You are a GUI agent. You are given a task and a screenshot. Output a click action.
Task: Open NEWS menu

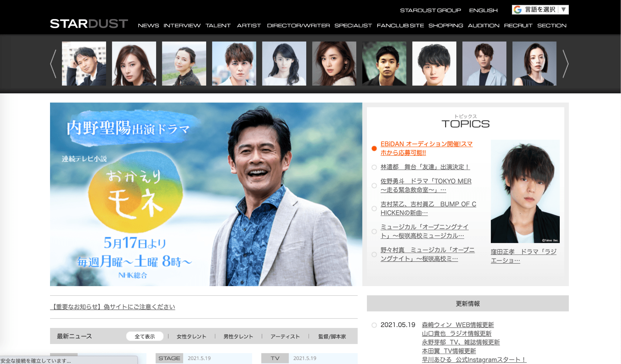[x=148, y=25]
